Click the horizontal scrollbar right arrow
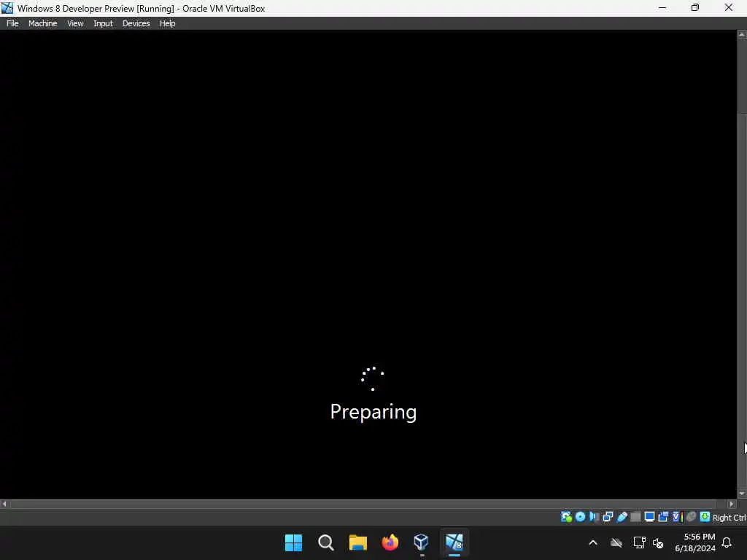This screenshot has height=560, width=747. [x=732, y=504]
